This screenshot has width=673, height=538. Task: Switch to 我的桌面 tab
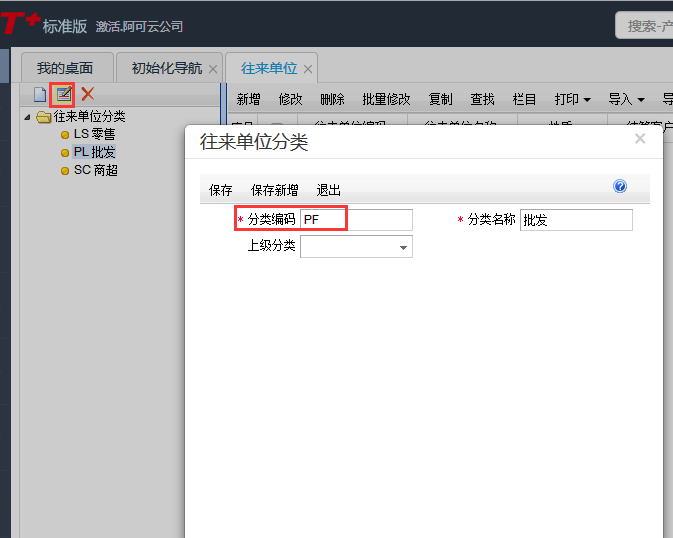click(x=64, y=69)
